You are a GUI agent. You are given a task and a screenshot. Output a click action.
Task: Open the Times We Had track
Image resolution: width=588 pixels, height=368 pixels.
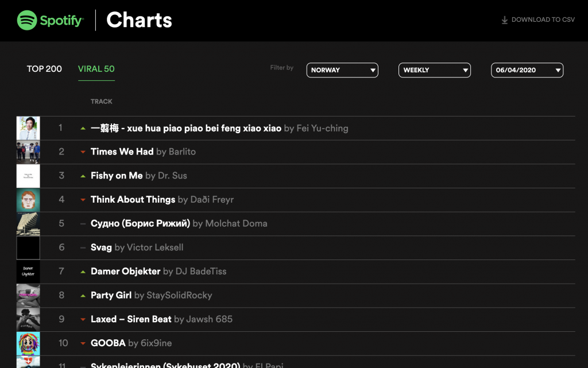[122, 152]
